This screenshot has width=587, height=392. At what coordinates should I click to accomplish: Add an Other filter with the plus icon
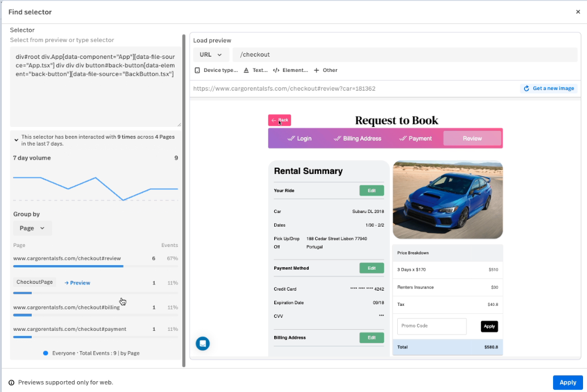317,70
